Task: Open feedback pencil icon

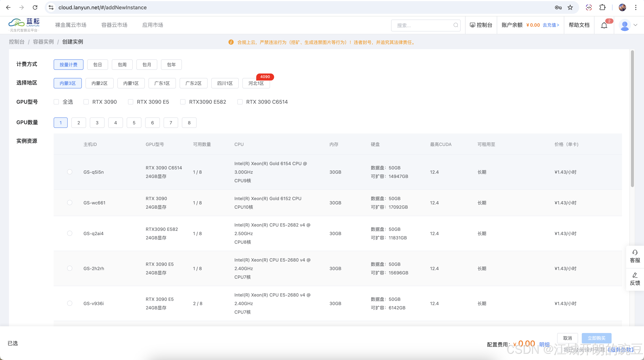Action: pyautogui.click(x=635, y=275)
